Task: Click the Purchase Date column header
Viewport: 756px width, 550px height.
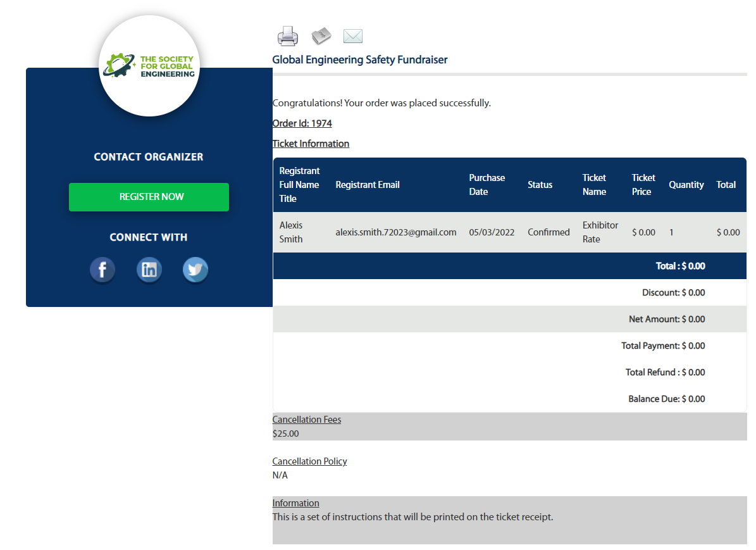Action: click(x=487, y=185)
